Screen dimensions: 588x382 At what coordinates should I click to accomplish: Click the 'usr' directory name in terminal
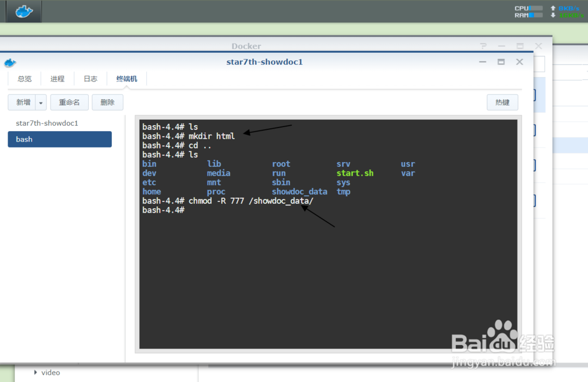click(x=407, y=164)
